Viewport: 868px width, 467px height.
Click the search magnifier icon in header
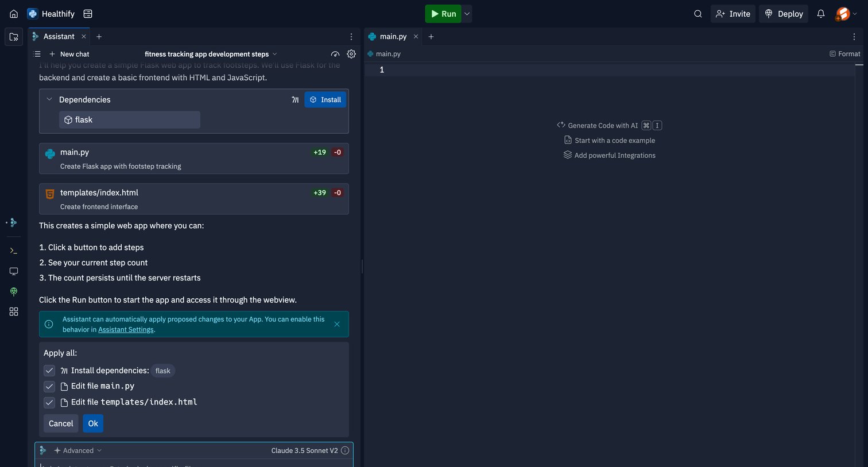(697, 14)
